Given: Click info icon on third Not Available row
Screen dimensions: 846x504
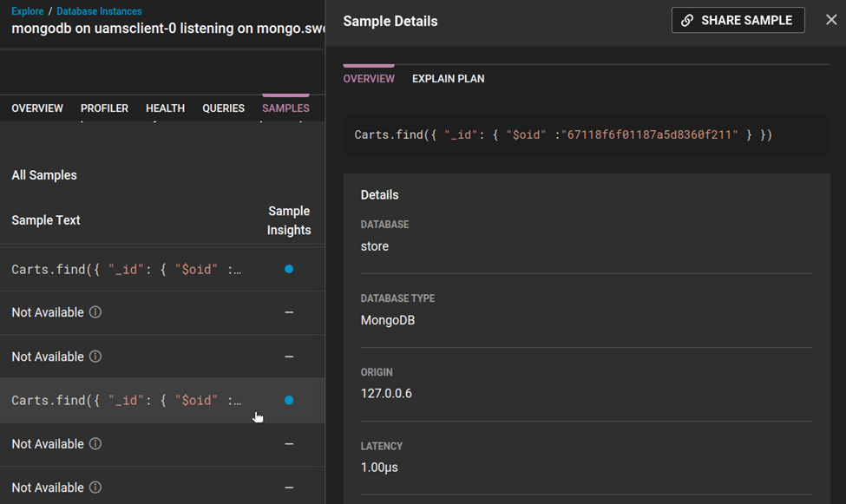Looking at the screenshot, I should 95,444.
